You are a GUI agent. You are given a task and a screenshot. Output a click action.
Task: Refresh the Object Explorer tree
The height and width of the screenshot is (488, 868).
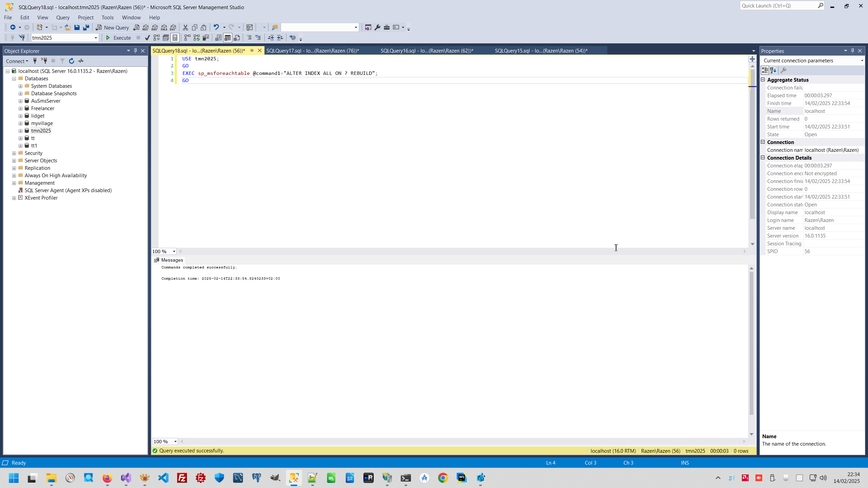click(71, 61)
